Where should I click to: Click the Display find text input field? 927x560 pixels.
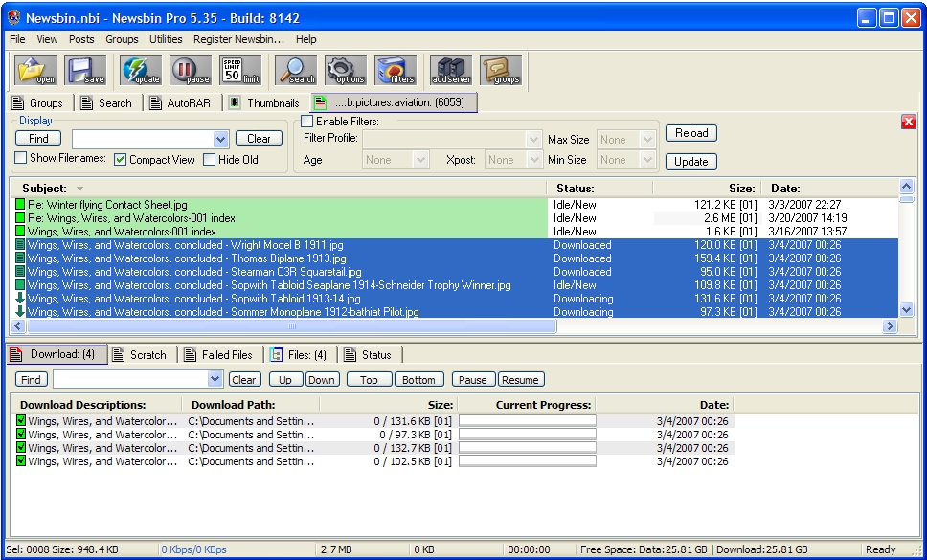pyautogui.click(x=143, y=140)
